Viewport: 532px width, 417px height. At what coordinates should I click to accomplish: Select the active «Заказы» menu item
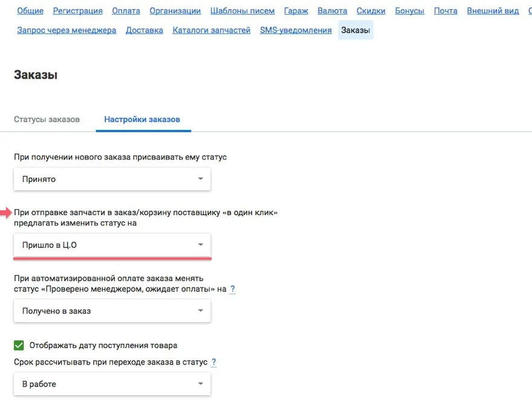click(x=355, y=30)
